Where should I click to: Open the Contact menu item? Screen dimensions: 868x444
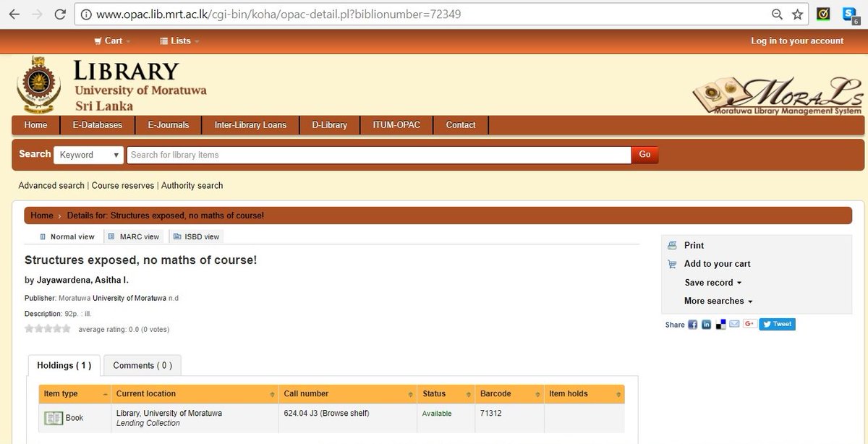point(461,125)
